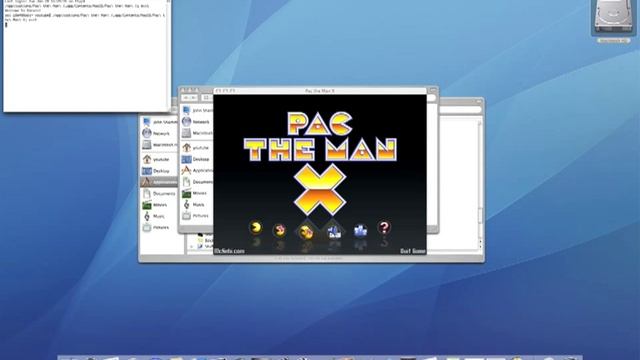This screenshot has height=360, width=640.
Task: Toggle the rear Finder toolbar with the pill button
Action: click(x=478, y=101)
